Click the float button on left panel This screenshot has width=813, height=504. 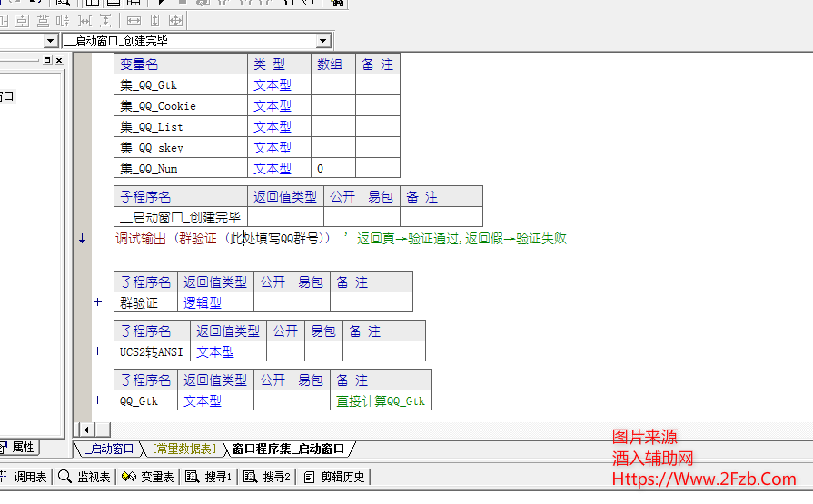point(47,60)
